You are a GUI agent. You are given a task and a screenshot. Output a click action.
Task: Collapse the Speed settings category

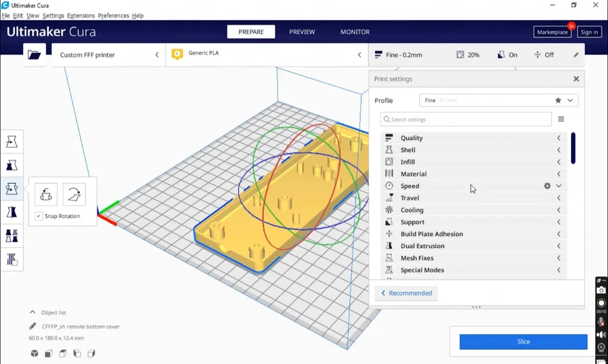[x=473, y=186]
